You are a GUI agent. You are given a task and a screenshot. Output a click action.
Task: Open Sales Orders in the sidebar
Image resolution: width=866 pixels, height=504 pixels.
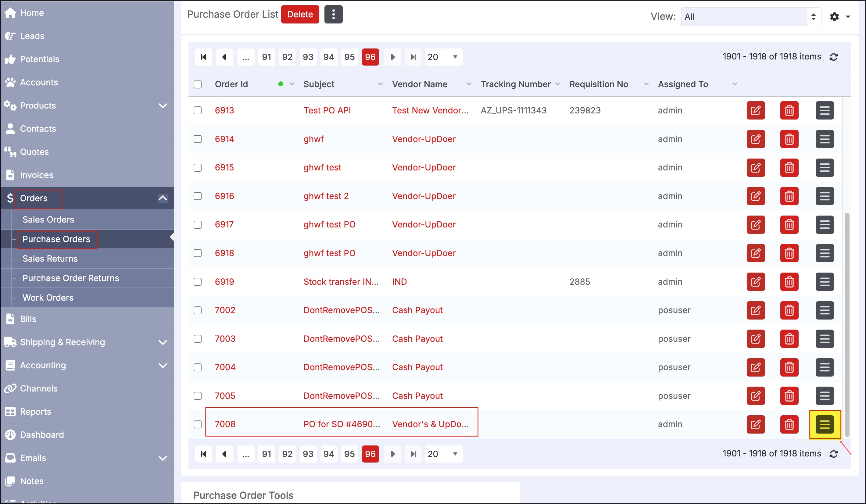coord(48,220)
